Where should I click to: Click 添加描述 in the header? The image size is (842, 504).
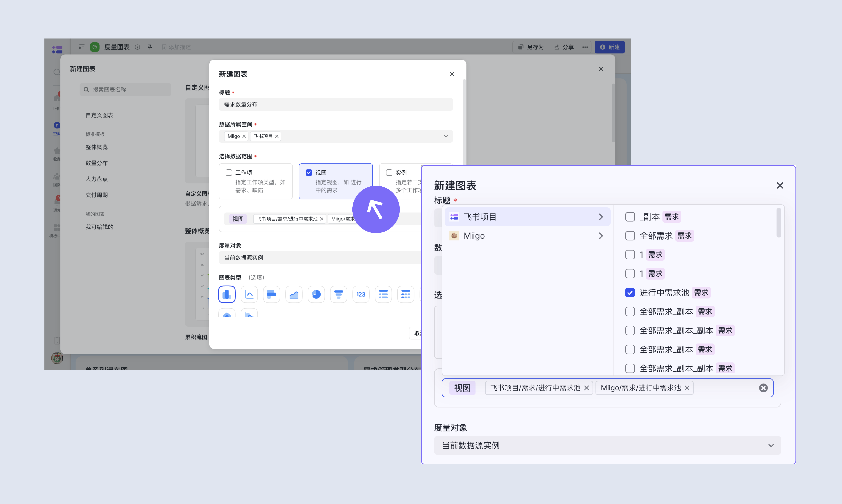pyautogui.click(x=176, y=47)
